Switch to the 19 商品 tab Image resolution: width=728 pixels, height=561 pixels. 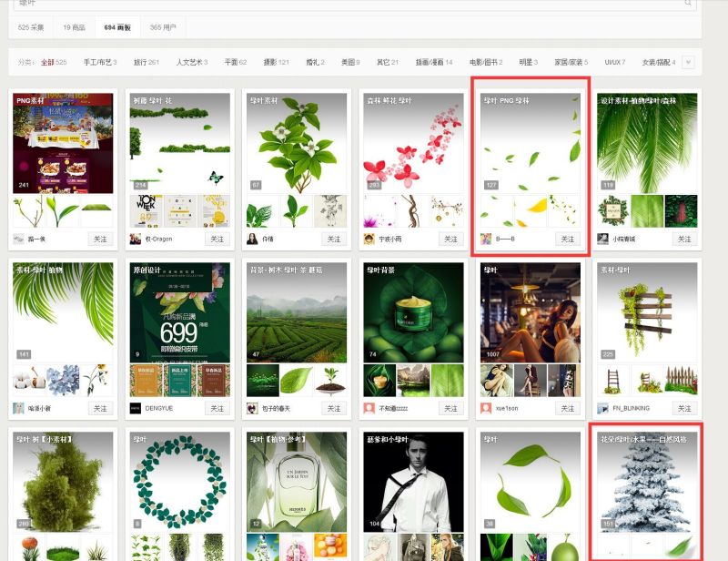75,27
